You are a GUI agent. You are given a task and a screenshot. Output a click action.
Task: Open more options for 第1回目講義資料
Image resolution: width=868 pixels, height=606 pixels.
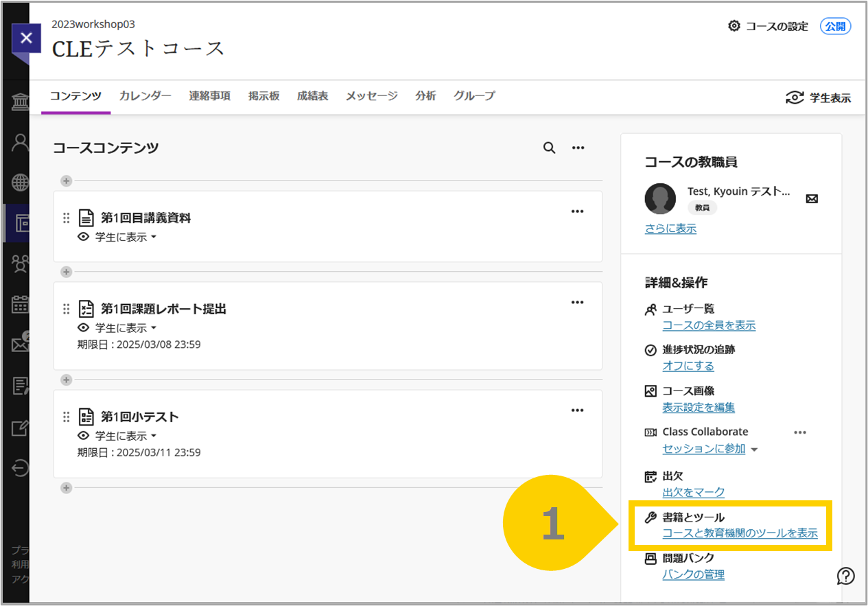pyautogui.click(x=578, y=211)
